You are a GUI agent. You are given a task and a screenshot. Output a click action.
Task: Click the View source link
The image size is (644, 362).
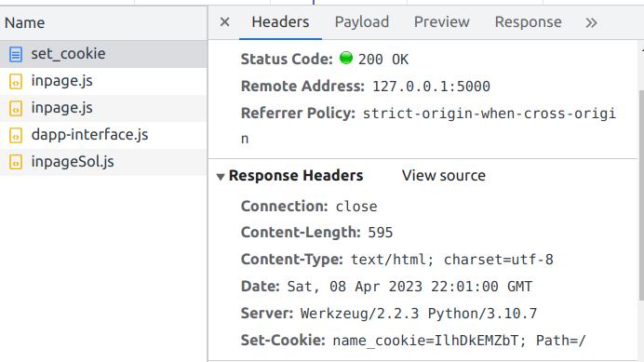[444, 176]
